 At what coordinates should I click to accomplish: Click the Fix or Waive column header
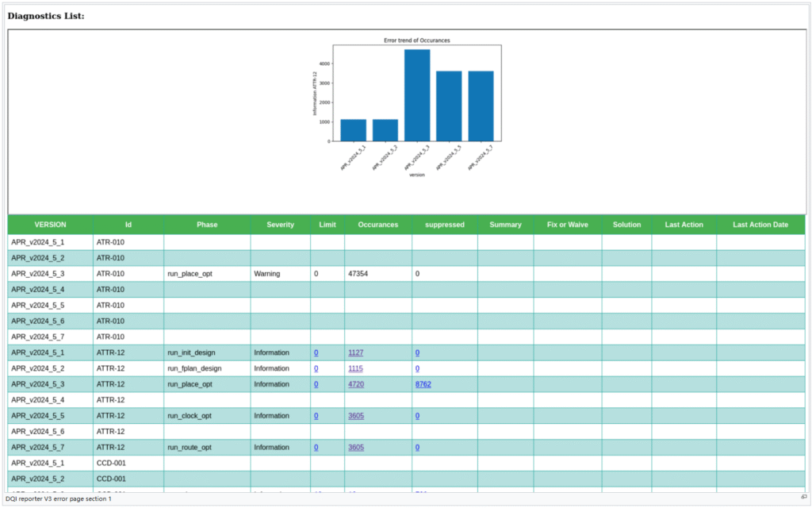(567, 225)
